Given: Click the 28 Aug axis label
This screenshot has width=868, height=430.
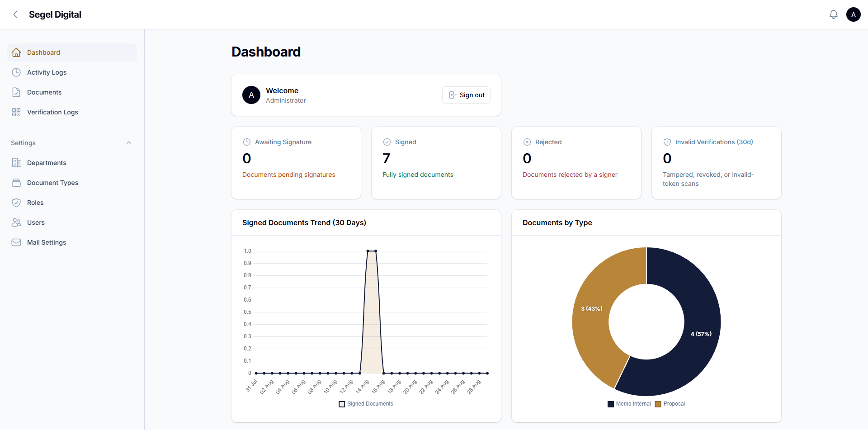Looking at the screenshot, I should point(474,387).
